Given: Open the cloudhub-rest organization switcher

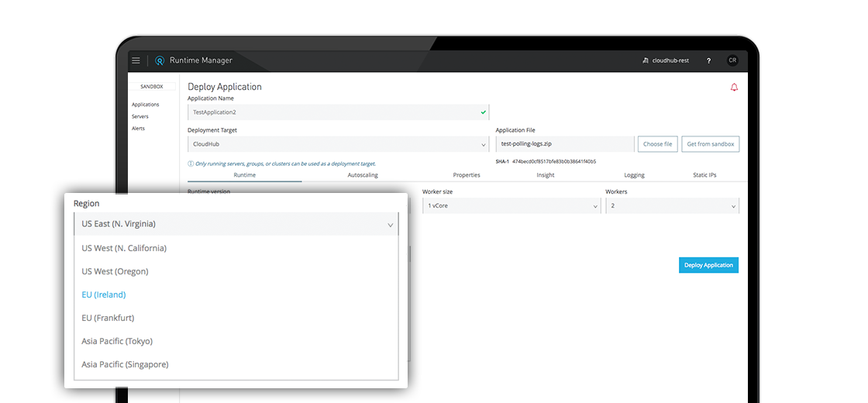Looking at the screenshot, I should [666, 61].
